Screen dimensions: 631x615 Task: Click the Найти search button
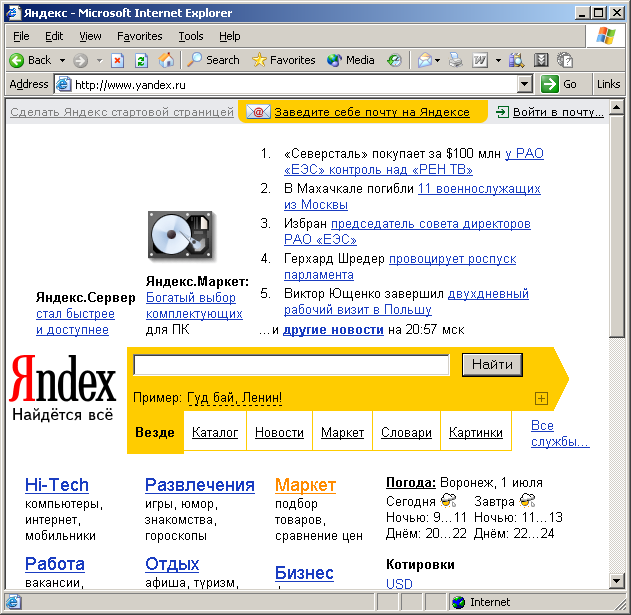[x=492, y=365]
